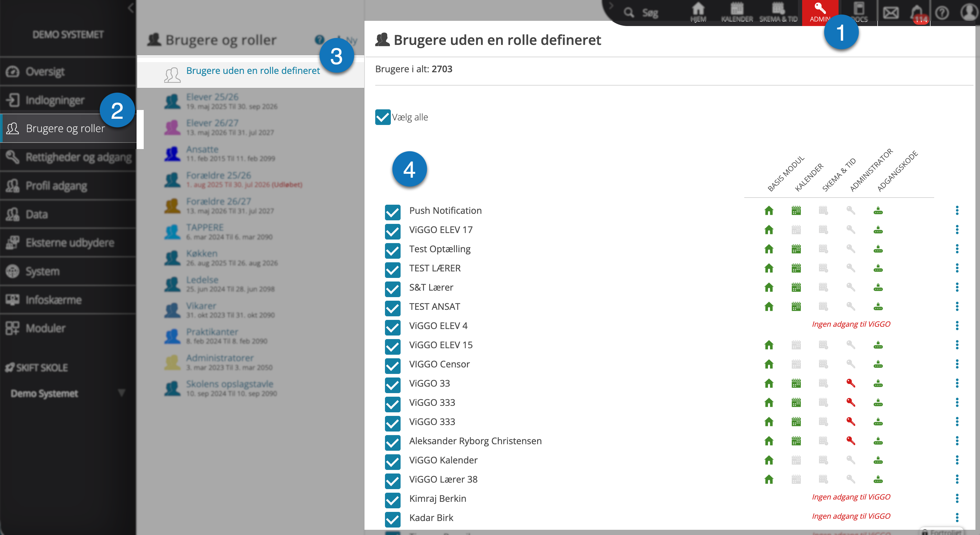This screenshot has height=535, width=980.
Task: Open the three-dot menu for ViGGO ELEV 4
Action: tap(957, 325)
